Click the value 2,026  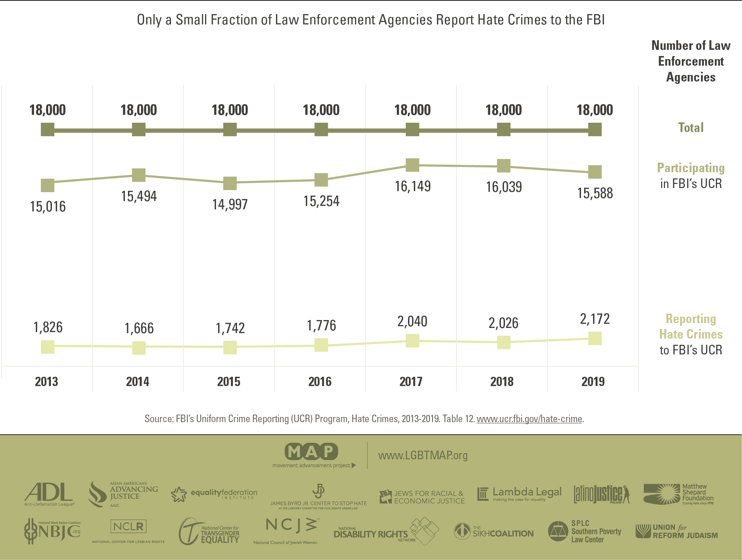(x=504, y=323)
